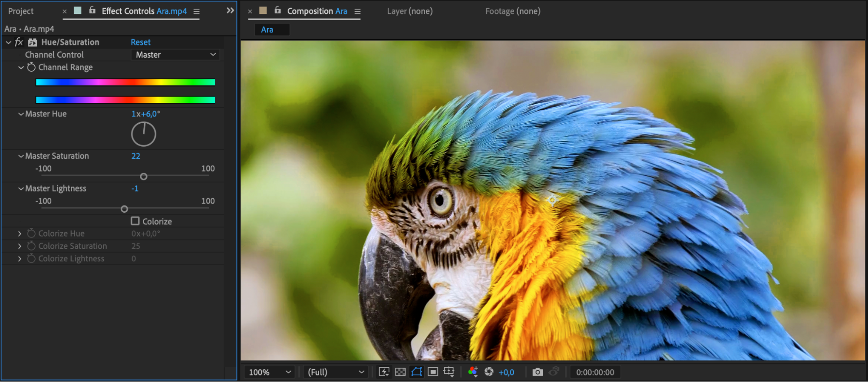Open the 100% magnification dropdown

[x=269, y=372]
